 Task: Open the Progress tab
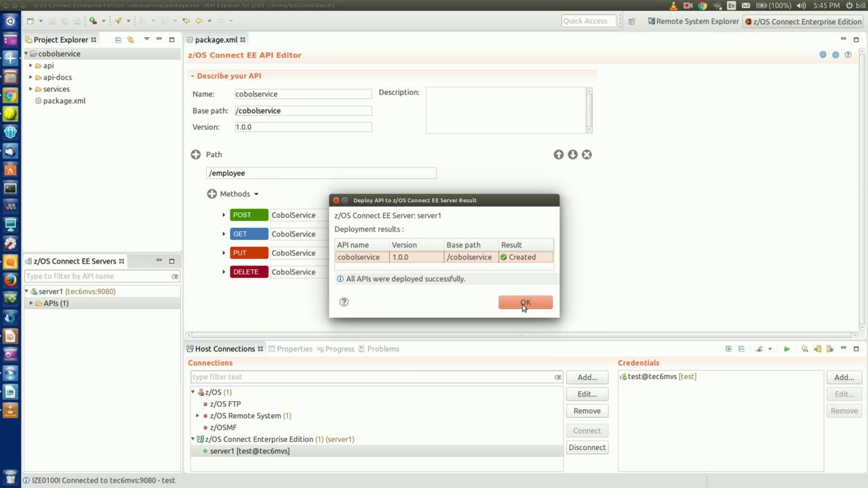point(335,349)
